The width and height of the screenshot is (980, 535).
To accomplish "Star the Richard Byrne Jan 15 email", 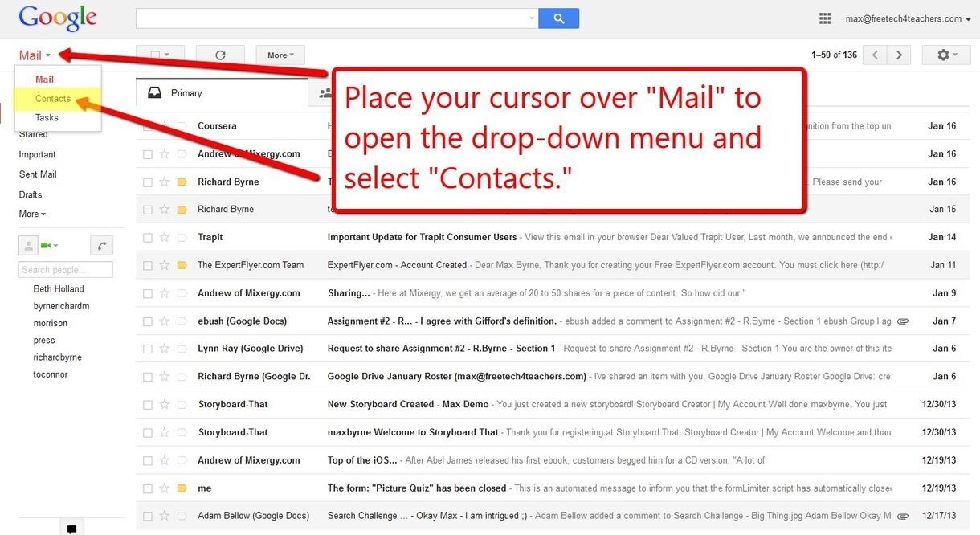I will point(165,209).
